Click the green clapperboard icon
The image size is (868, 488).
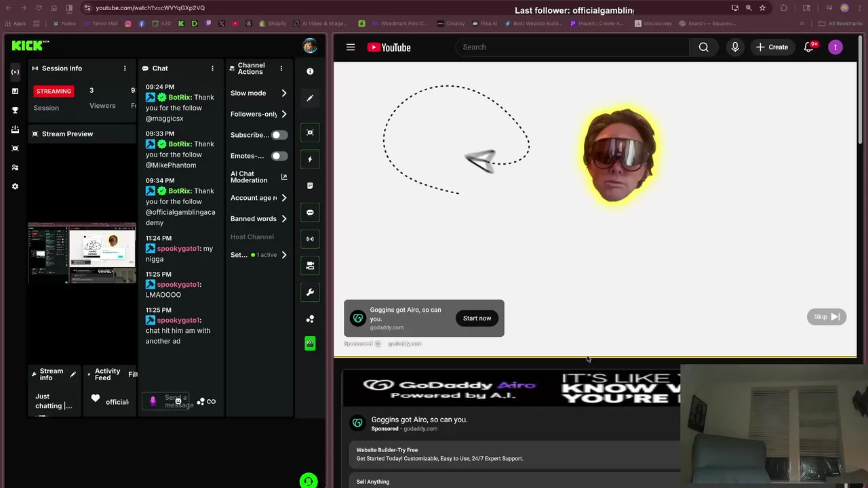[310, 344]
